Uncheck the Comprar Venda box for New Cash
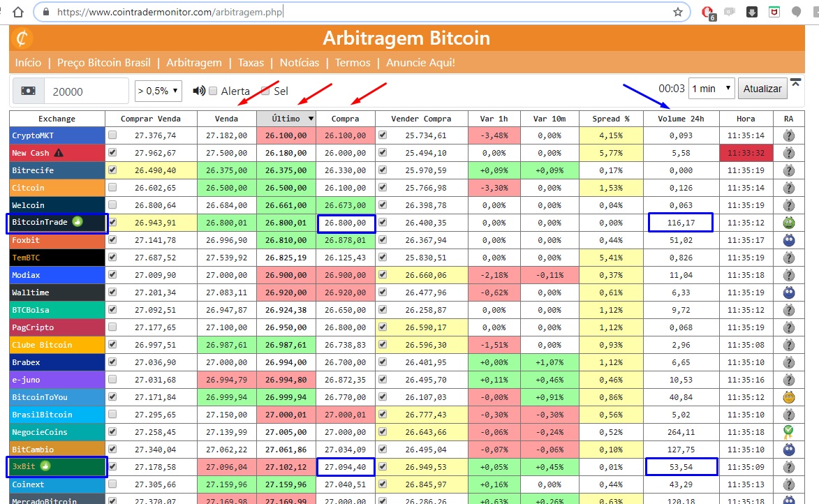Screen dimensions: 819x504 coord(112,152)
